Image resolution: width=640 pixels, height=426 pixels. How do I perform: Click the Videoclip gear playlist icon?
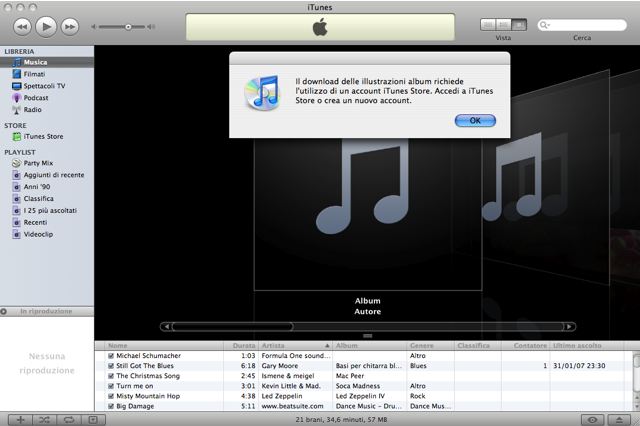[17, 234]
